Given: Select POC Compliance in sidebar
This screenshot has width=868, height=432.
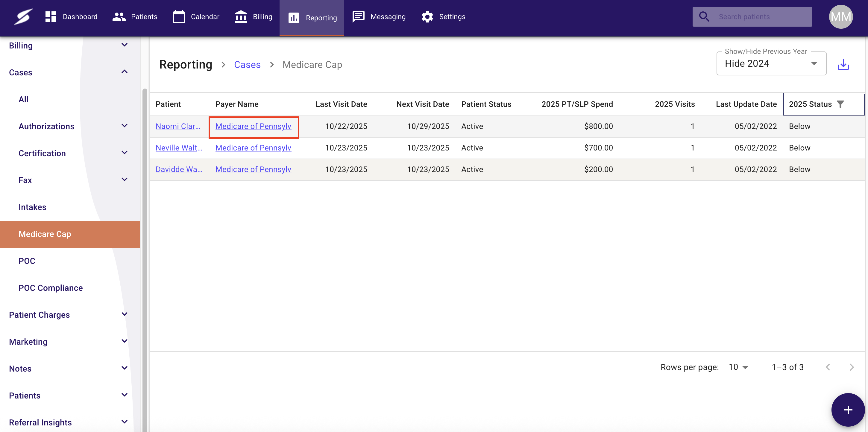Looking at the screenshot, I should (51, 288).
